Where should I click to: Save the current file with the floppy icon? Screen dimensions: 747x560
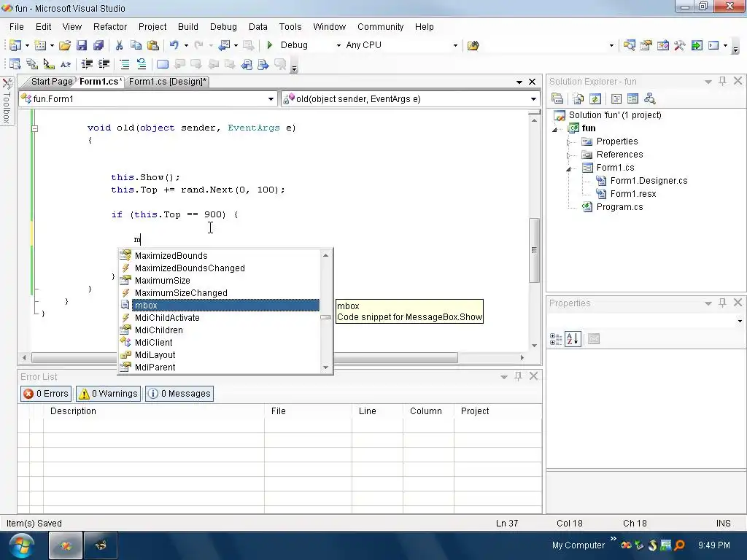82,45
